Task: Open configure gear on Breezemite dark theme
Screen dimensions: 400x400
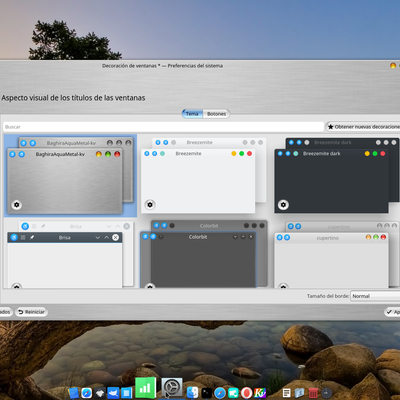Action: (283, 205)
